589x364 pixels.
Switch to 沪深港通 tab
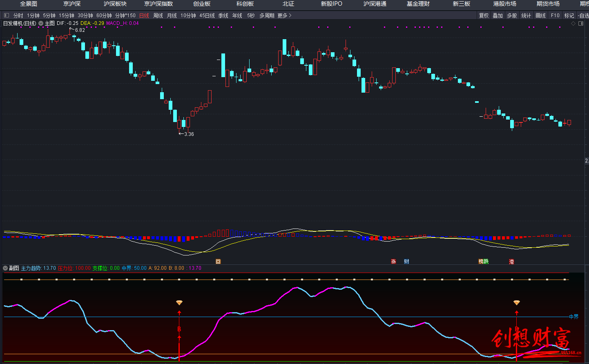pyautogui.click(x=375, y=4)
